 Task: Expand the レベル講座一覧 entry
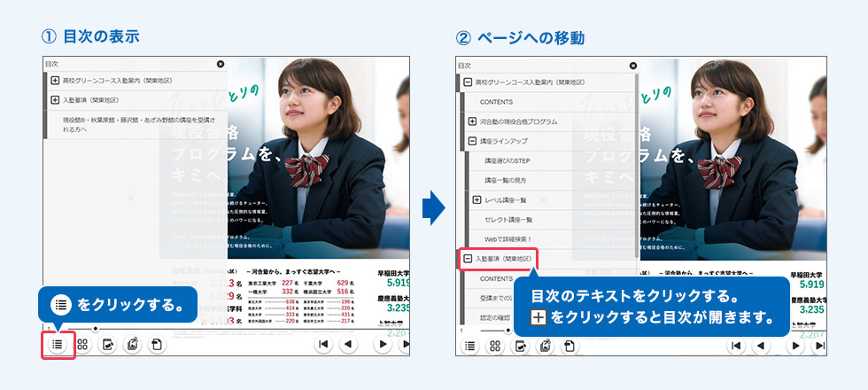tap(477, 200)
